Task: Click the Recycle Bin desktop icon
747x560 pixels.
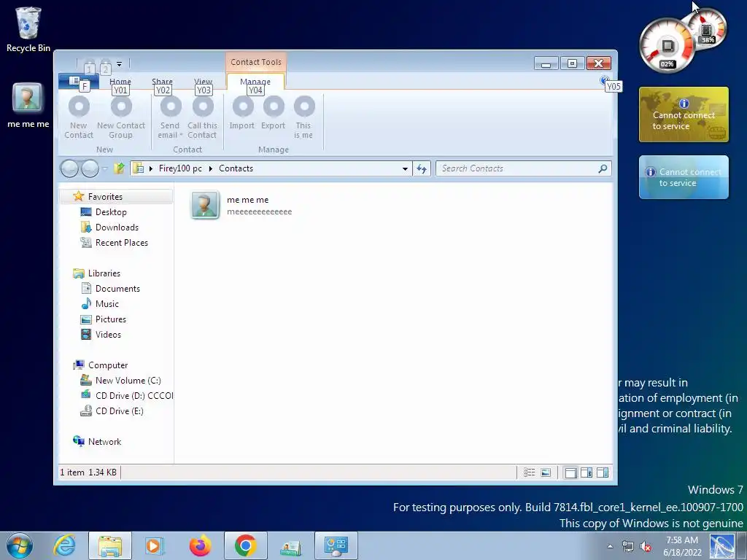Action: [x=28, y=29]
